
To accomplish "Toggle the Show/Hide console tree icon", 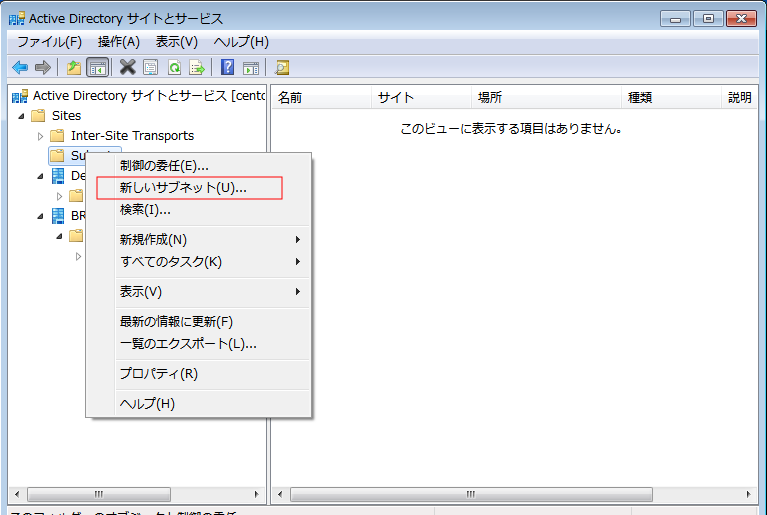I will click(x=97, y=67).
